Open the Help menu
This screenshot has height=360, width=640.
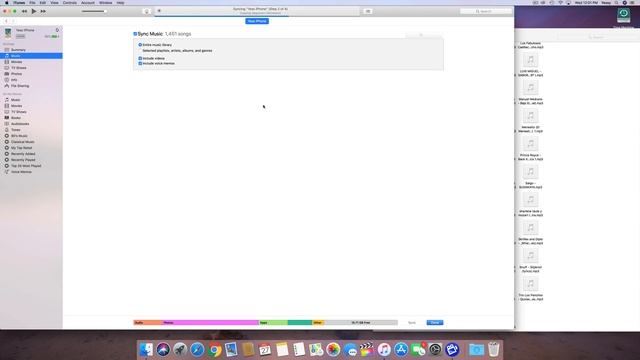(120, 3)
